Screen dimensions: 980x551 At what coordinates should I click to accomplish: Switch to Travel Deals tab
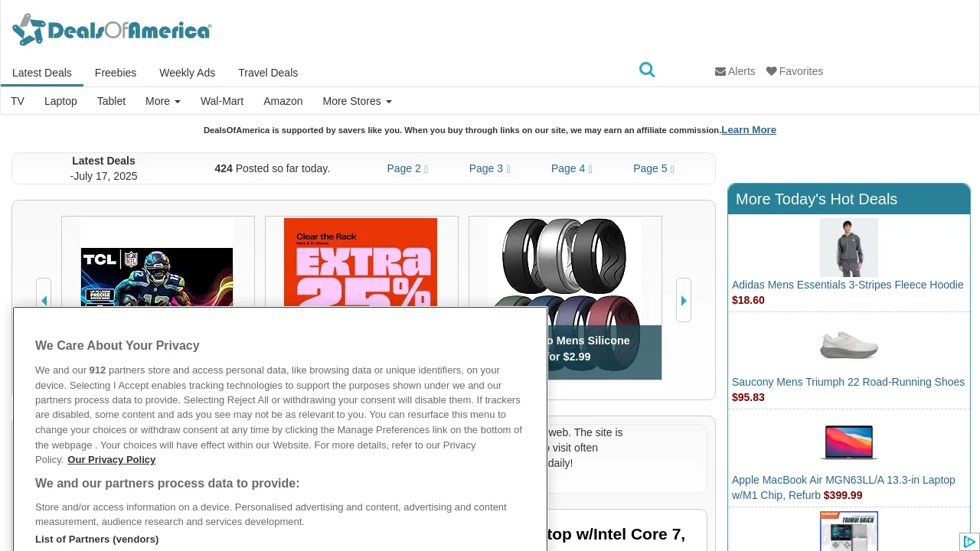pos(268,73)
